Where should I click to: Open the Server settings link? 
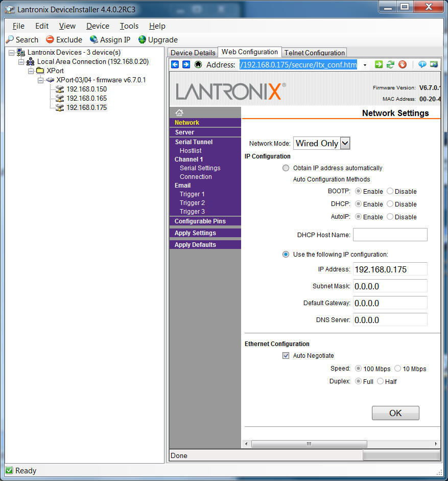click(184, 132)
